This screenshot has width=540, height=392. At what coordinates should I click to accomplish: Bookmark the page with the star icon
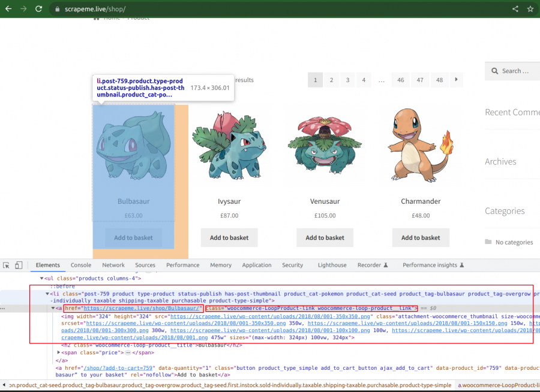point(529,8)
